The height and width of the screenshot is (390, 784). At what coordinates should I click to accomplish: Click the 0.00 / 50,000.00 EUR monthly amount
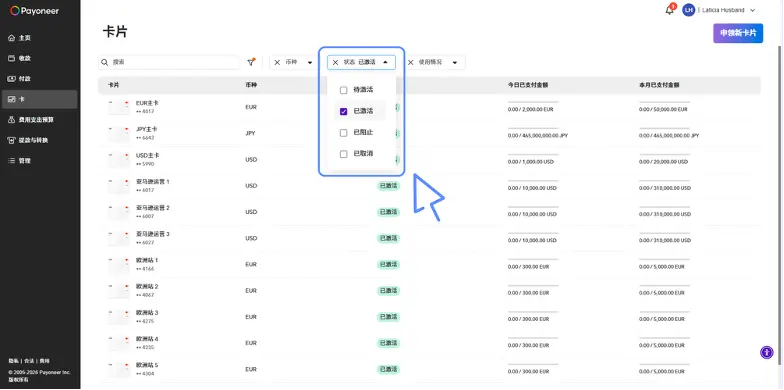point(664,110)
